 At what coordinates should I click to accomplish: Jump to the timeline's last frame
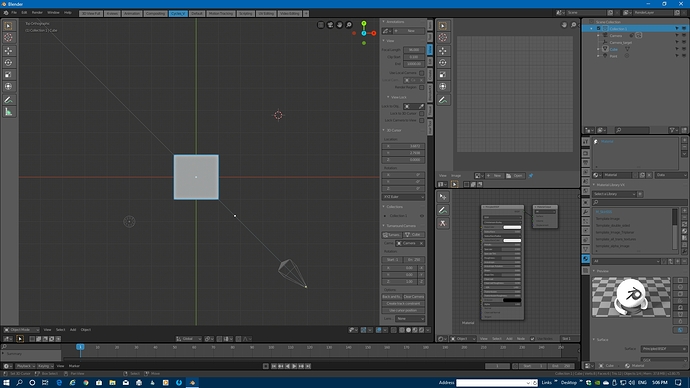click(x=308, y=366)
